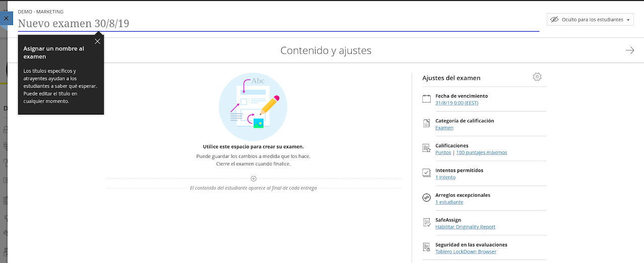Click the Categoría de calificación document icon
The image size is (644, 263).
pos(427,124)
